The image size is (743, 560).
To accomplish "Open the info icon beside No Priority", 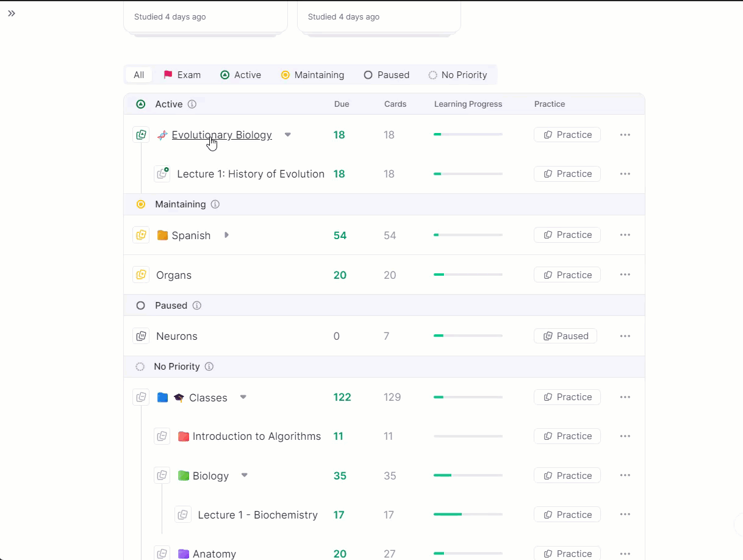I will click(x=209, y=367).
